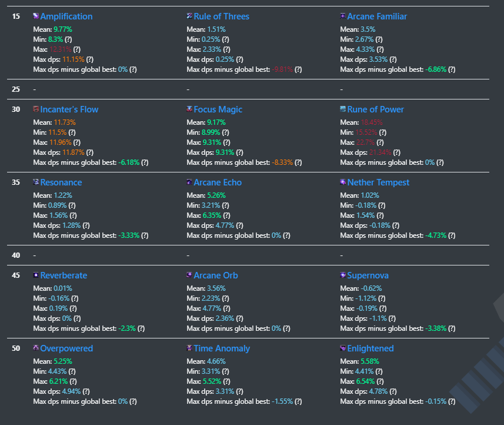Viewport: 504px width, 425px height.
Task: Click the (?) beside Arcane Orb Max dps 2.36%
Action: pos(239,318)
